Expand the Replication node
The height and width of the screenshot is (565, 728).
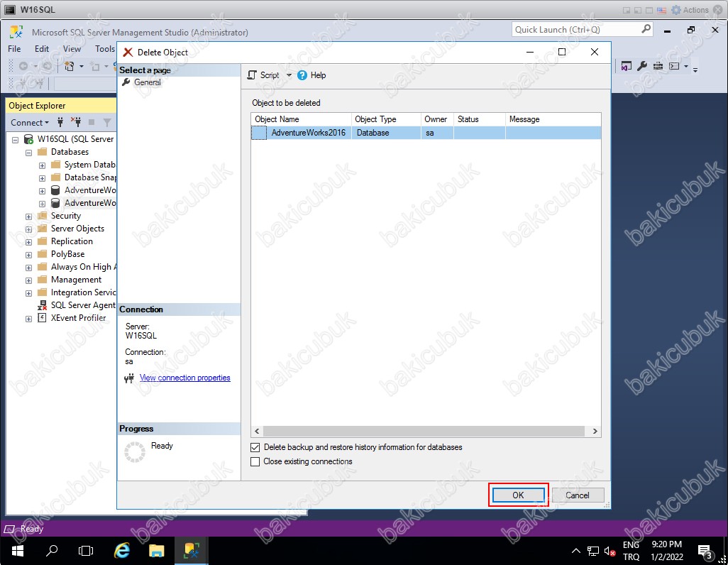tap(29, 242)
